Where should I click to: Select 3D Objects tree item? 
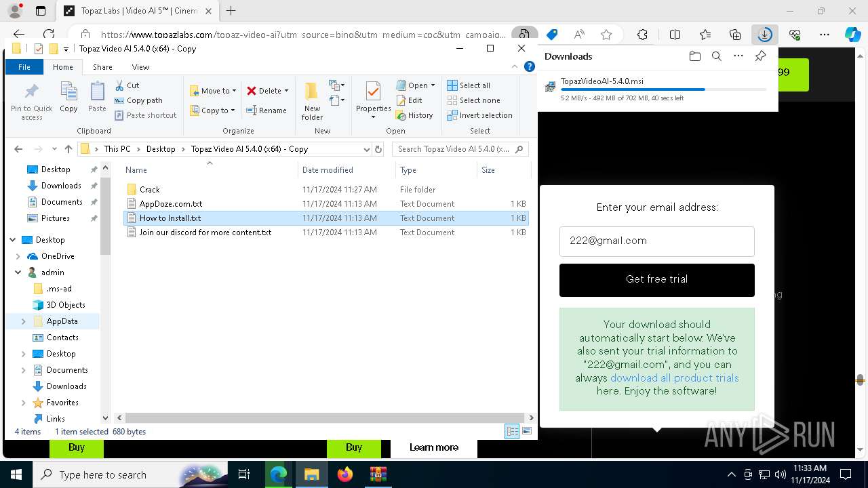tap(65, 305)
